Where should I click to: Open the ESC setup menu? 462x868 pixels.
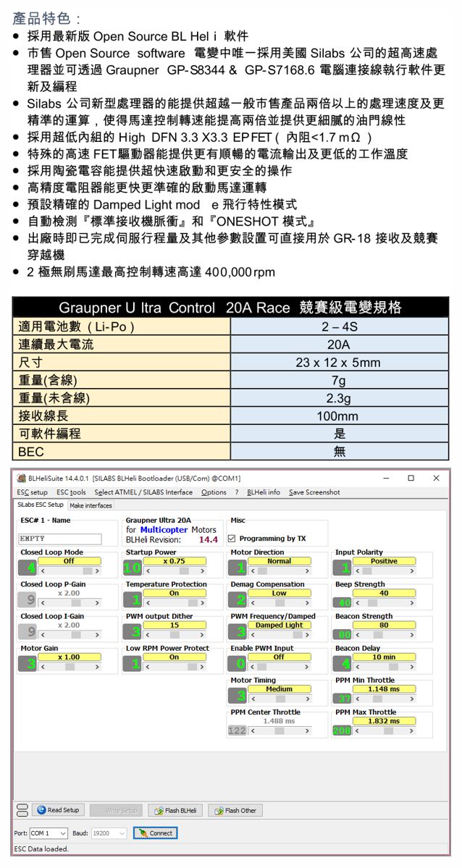[32, 492]
